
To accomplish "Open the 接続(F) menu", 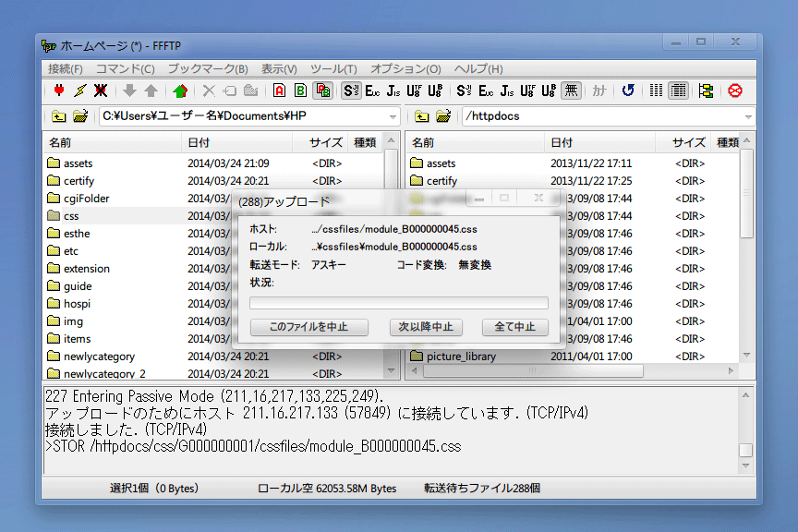I will (65, 69).
